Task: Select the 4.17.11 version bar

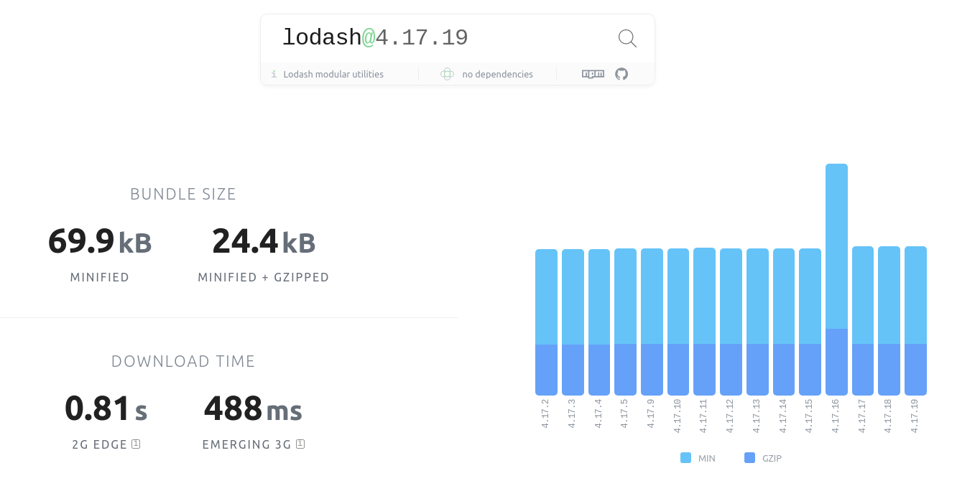Action: [x=704, y=322]
